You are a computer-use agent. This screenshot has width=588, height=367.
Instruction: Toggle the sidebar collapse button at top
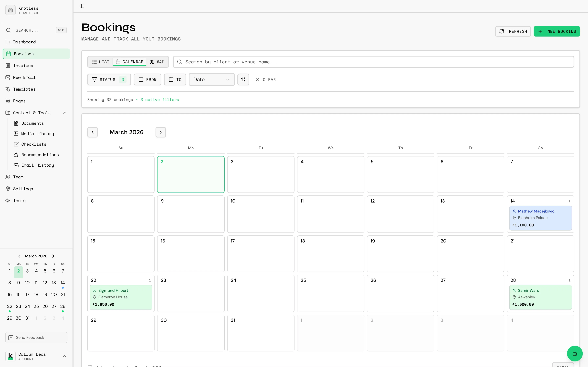click(82, 6)
